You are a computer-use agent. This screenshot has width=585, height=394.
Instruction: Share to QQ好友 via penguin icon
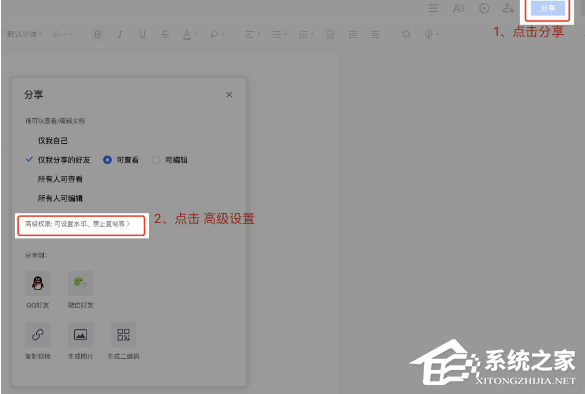tap(38, 283)
